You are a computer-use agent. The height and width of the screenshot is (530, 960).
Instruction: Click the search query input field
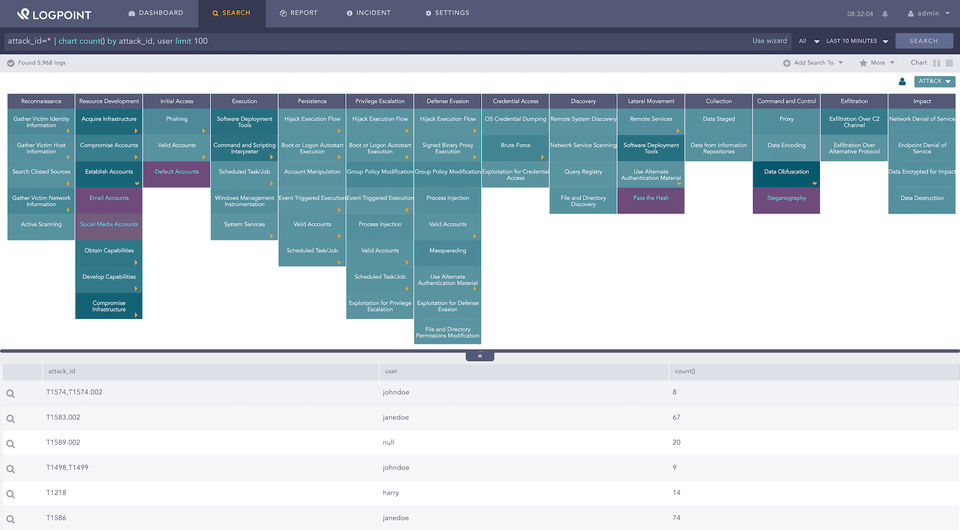[x=373, y=41]
